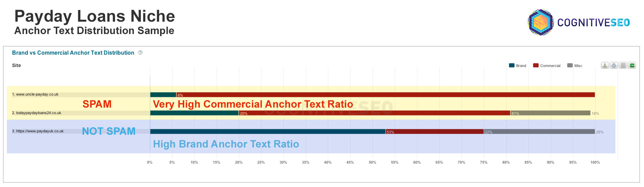Export the chart as CSV
The width and height of the screenshot is (644, 187).
click(x=632, y=65)
